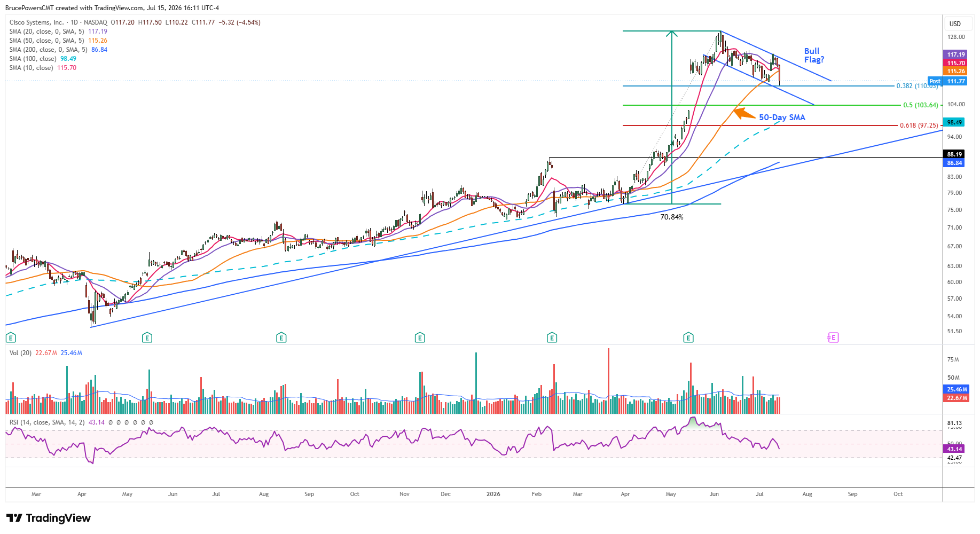Click the 63.00 price axis label

(955, 266)
